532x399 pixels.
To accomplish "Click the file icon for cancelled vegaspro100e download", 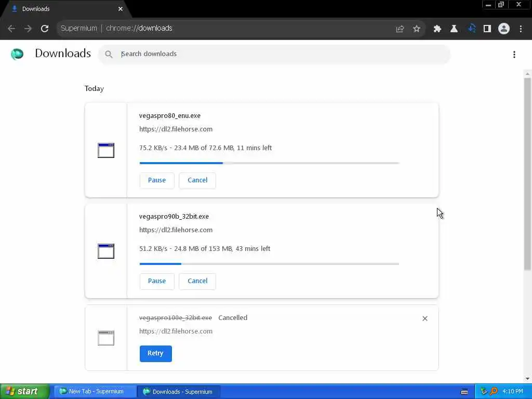I will click(106, 338).
